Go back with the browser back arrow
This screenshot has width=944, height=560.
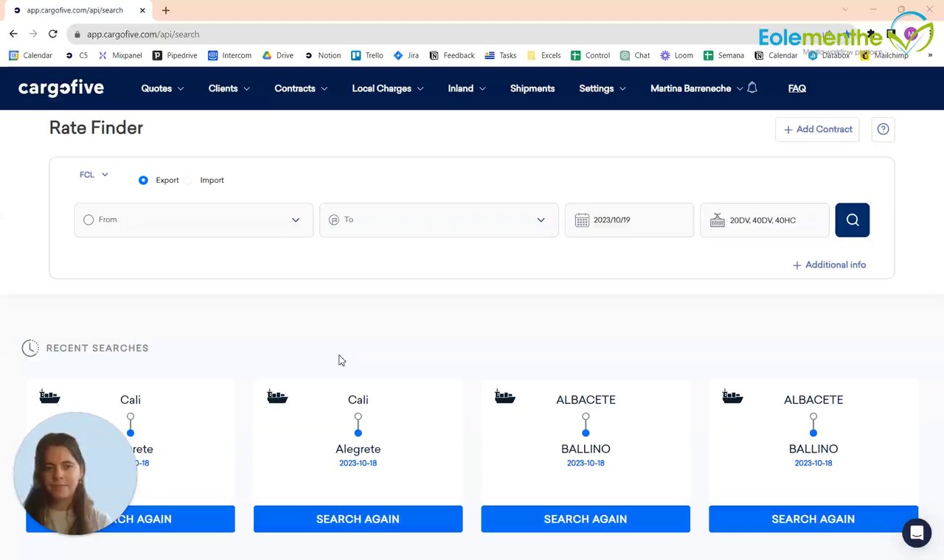(13, 34)
